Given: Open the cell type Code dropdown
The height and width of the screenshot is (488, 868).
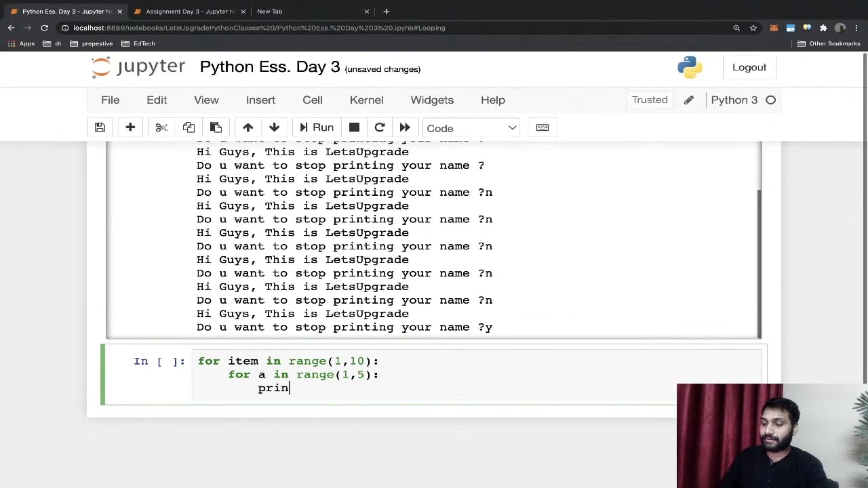Looking at the screenshot, I should (x=471, y=128).
